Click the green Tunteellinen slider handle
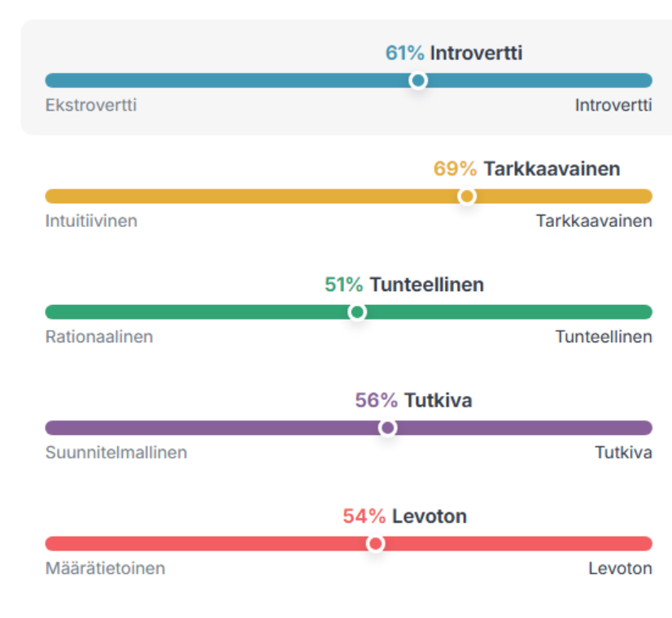The image size is (672, 618). tap(356, 312)
